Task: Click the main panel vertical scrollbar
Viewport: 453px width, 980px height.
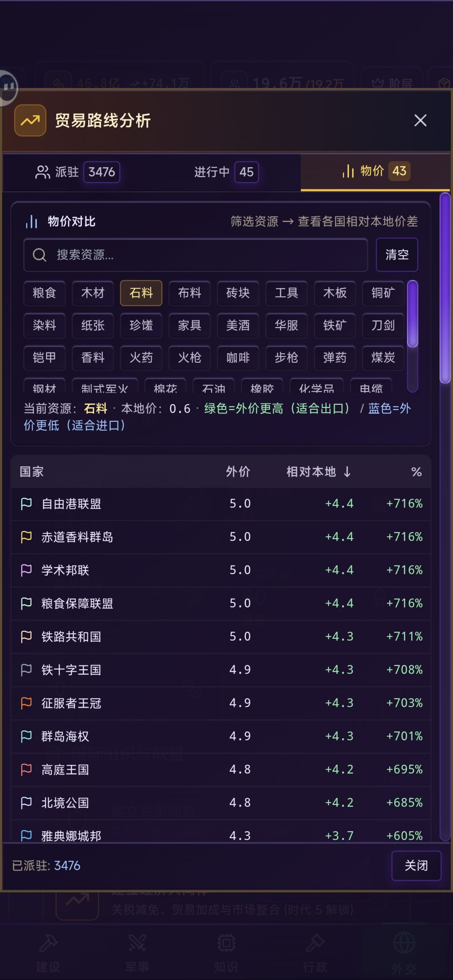Action: [x=445, y=288]
